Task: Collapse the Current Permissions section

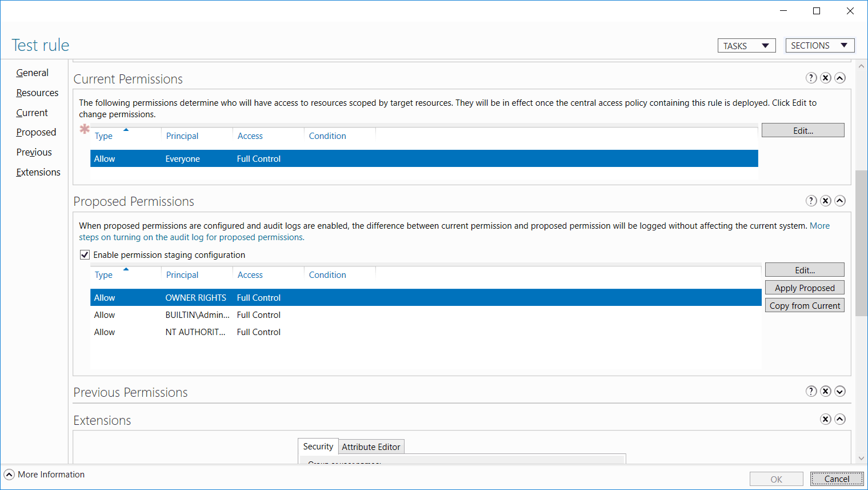Action: pos(840,78)
